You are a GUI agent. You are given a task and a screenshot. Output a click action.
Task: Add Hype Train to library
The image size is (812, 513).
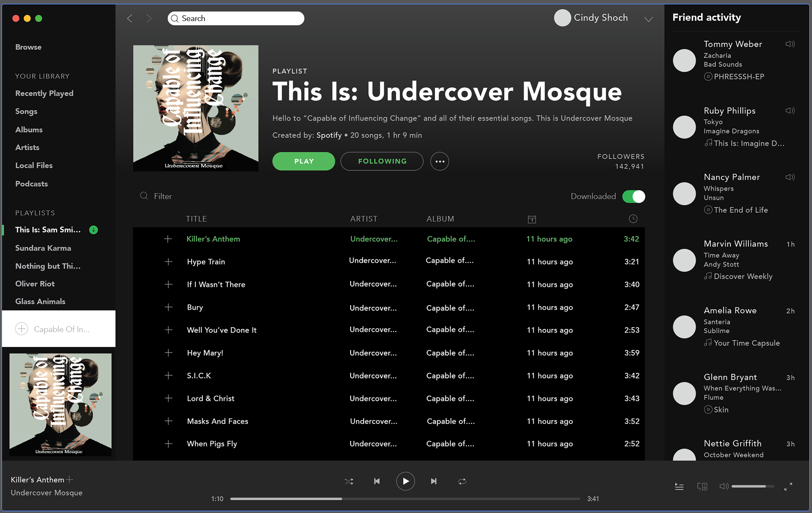[168, 262]
